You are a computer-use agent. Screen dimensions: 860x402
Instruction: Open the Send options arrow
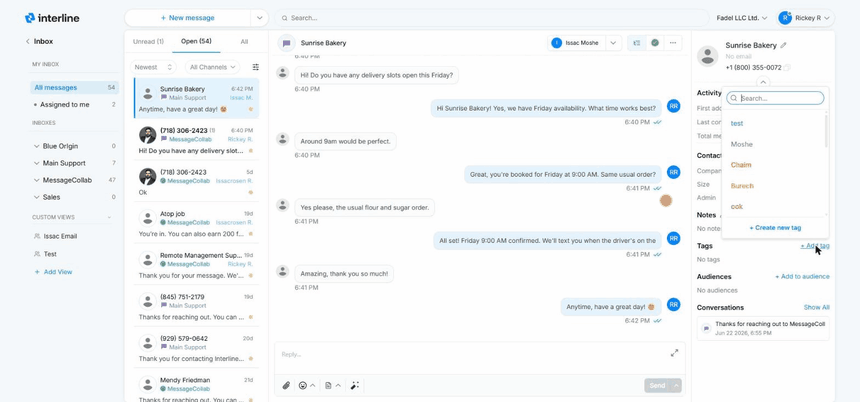(676, 386)
